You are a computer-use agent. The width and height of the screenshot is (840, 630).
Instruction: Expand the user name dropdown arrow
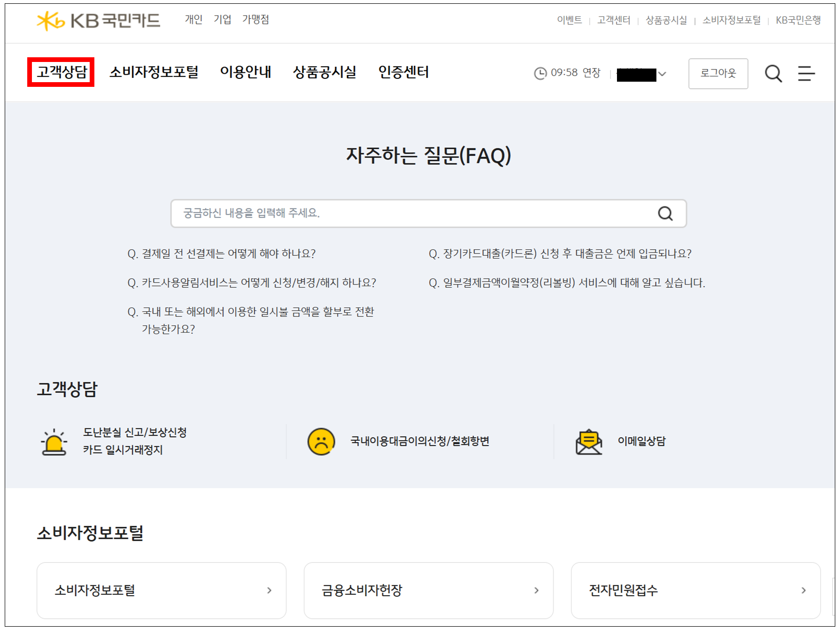click(662, 74)
